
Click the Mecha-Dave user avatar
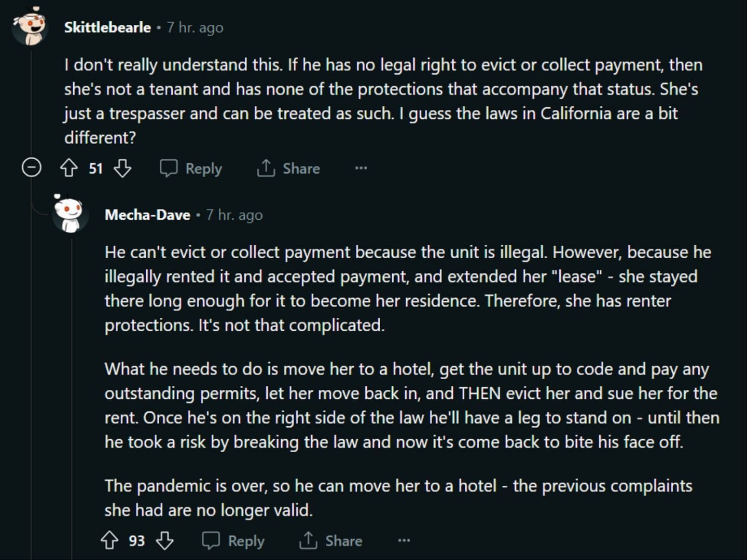click(x=70, y=214)
